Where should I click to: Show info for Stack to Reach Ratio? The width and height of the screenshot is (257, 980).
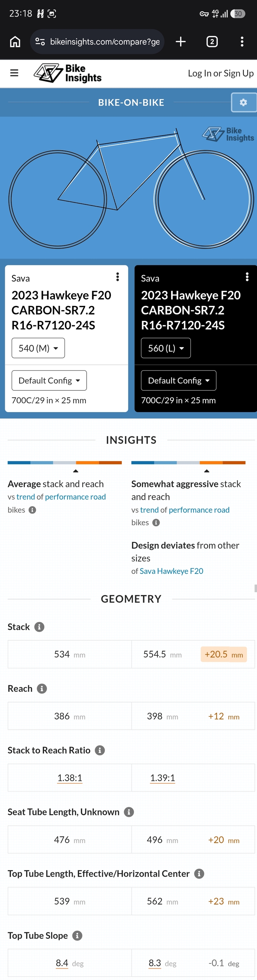[99, 750]
